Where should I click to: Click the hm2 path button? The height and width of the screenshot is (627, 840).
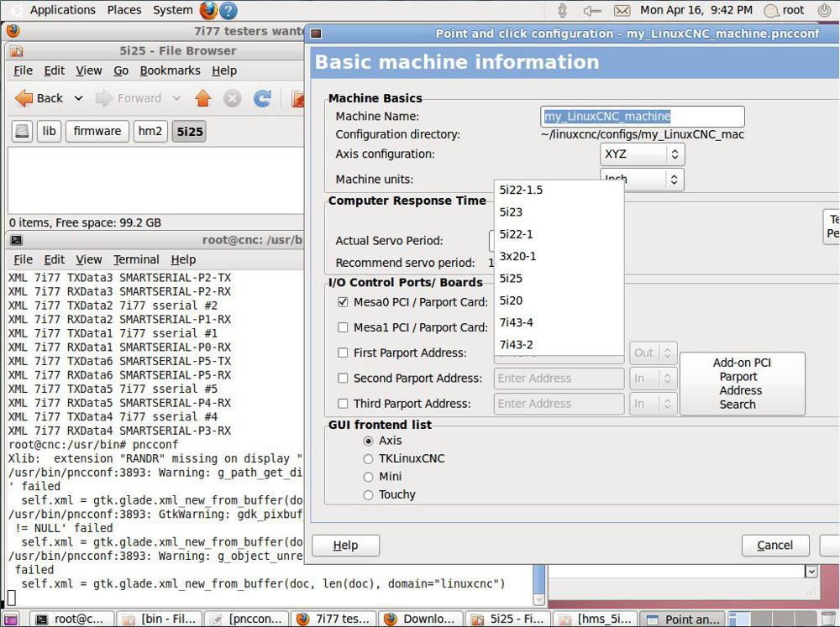tap(150, 131)
